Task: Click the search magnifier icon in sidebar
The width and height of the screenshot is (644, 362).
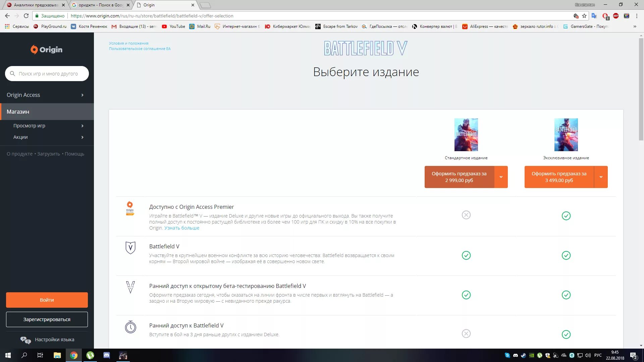Action: (12, 74)
